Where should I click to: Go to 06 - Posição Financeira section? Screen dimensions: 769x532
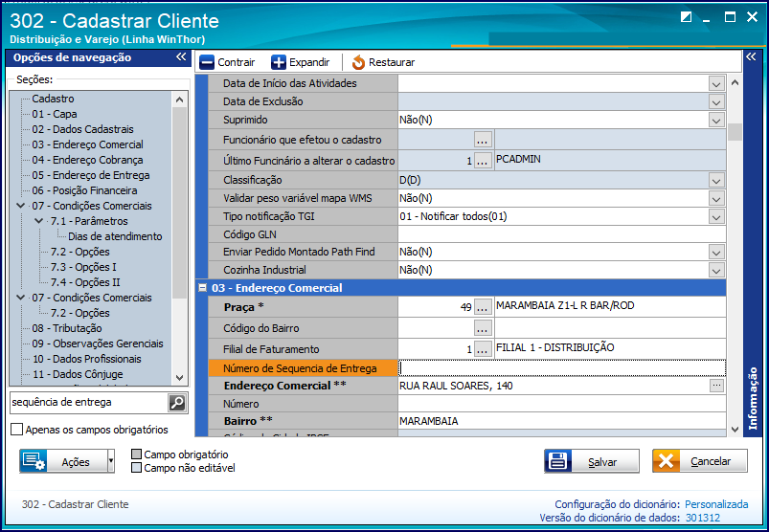85,190
